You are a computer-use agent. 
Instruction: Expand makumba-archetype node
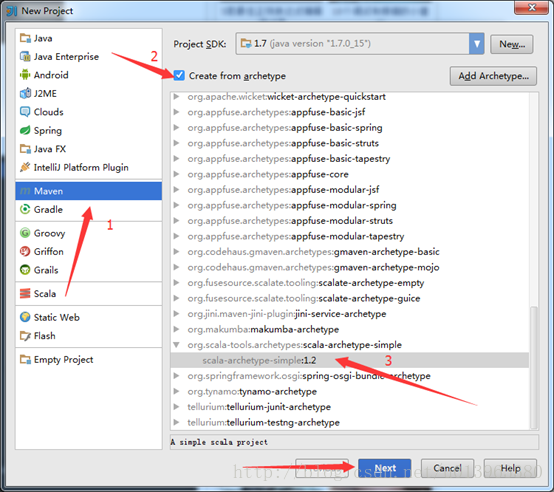pos(176,329)
